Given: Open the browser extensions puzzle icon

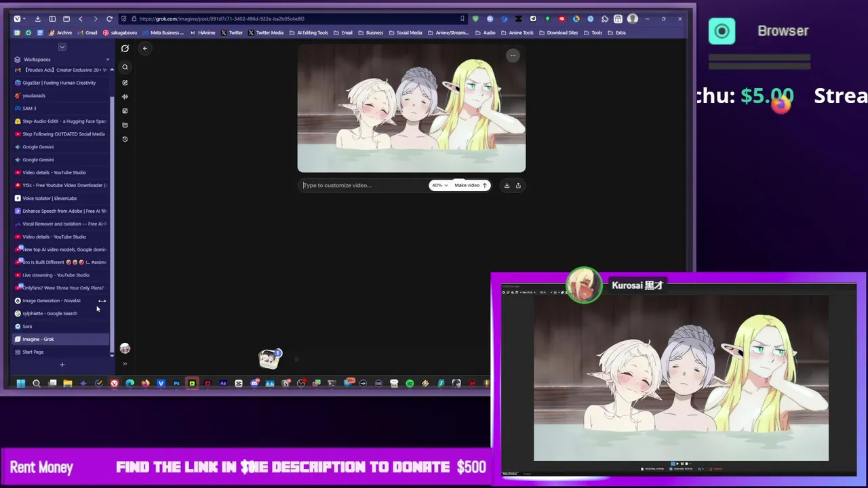Looking at the screenshot, I should point(605,19).
